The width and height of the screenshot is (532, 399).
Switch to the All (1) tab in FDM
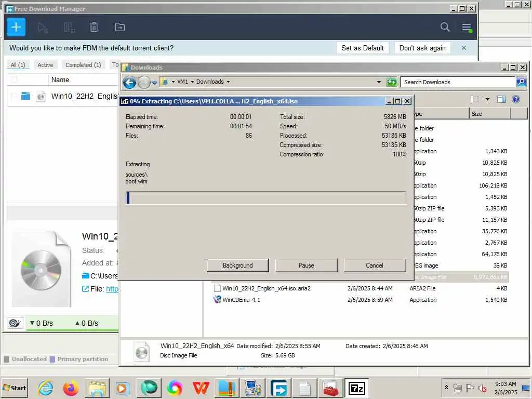18,64
